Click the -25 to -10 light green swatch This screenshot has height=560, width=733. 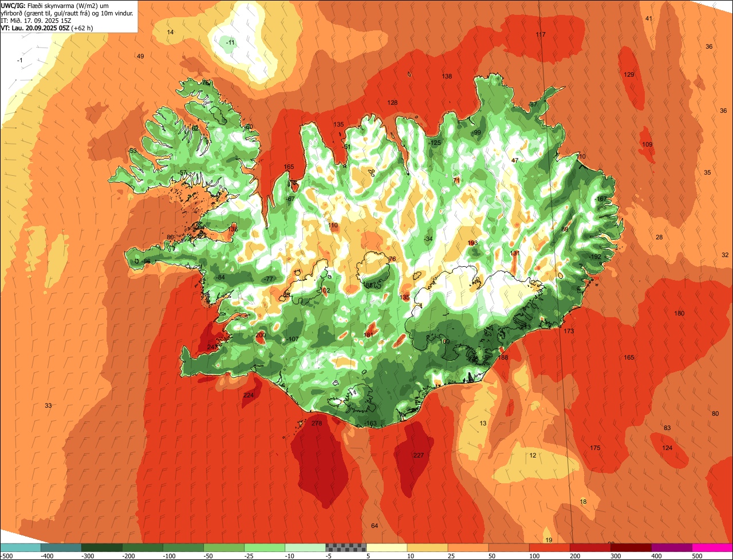[265, 547]
